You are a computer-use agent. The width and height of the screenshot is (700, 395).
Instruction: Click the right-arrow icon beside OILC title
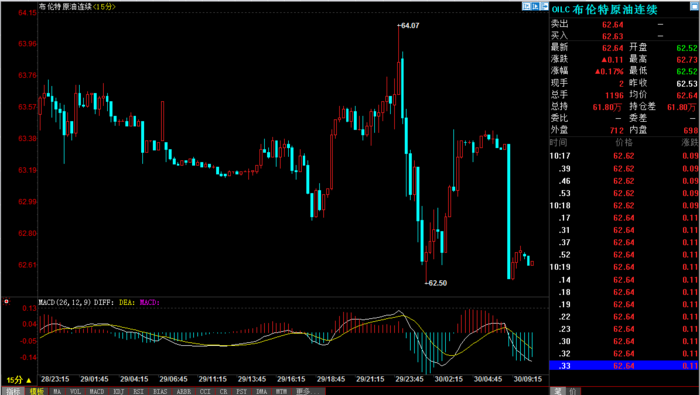click(545, 6)
